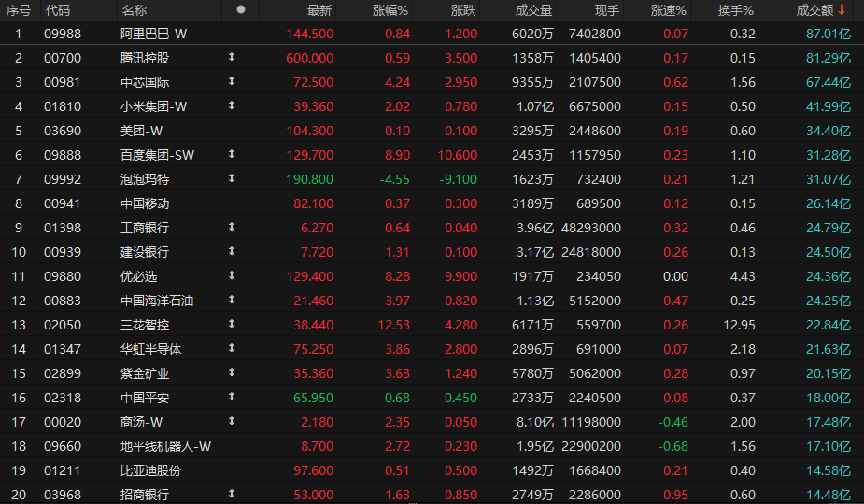Screen dimensions: 864x504
Task: Click current lots 48293000
Action: [x=591, y=228]
